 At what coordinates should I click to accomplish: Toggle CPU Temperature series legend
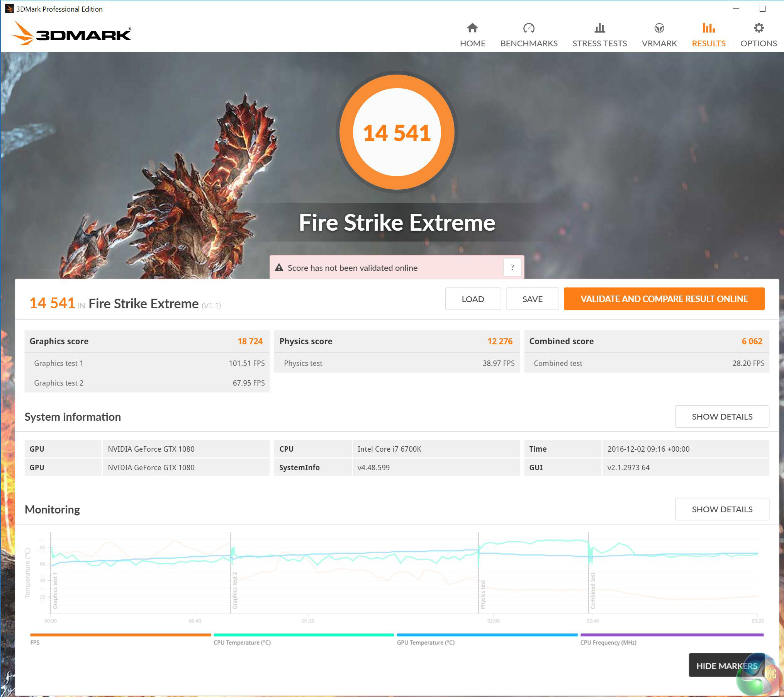click(x=242, y=642)
